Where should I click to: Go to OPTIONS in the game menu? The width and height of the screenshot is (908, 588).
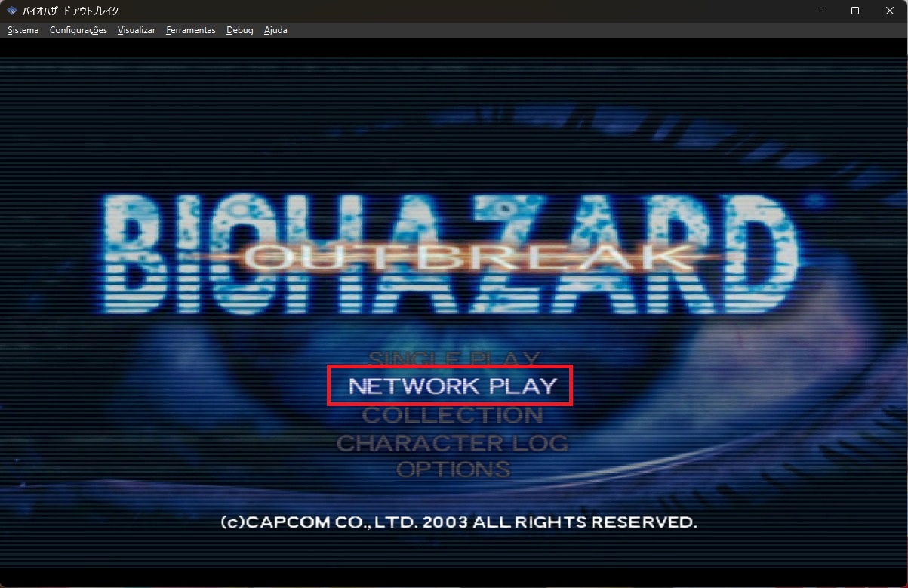453,469
